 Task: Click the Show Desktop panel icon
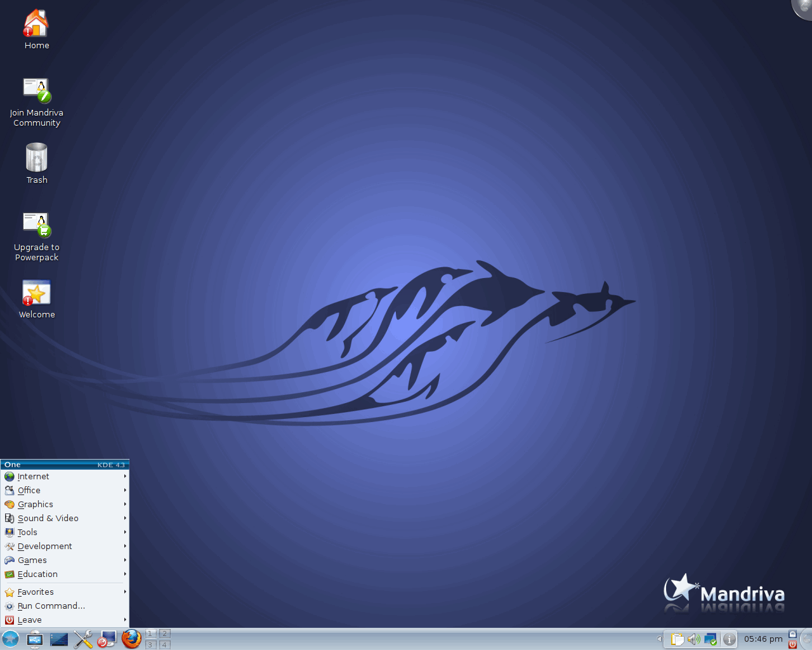coord(59,639)
